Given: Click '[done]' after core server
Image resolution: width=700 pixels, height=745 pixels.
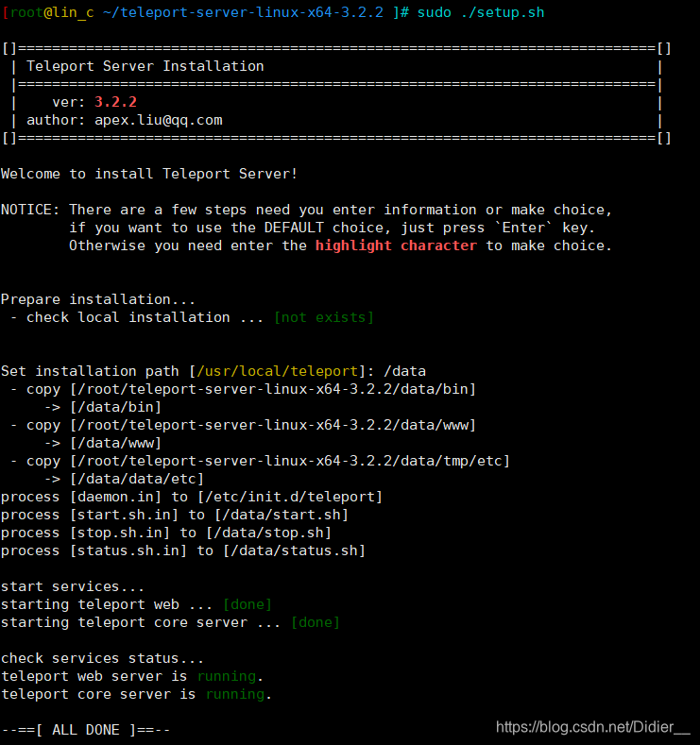Looking at the screenshot, I should point(316,622).
